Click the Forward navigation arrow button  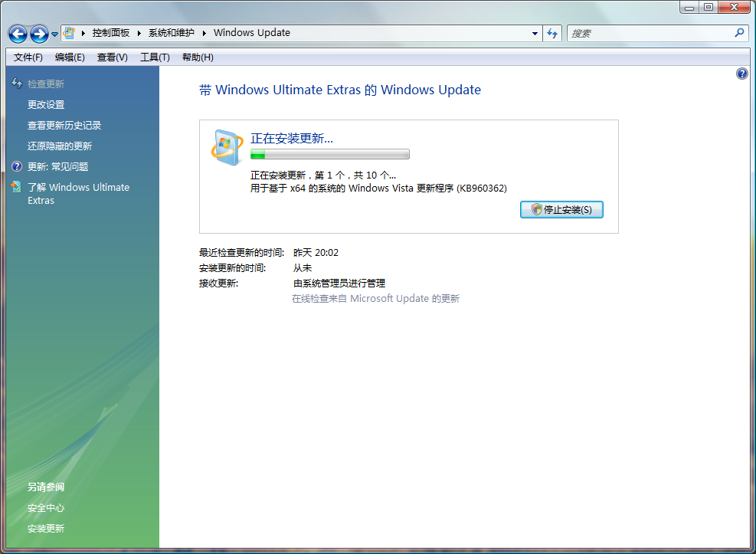click(39, 34)
